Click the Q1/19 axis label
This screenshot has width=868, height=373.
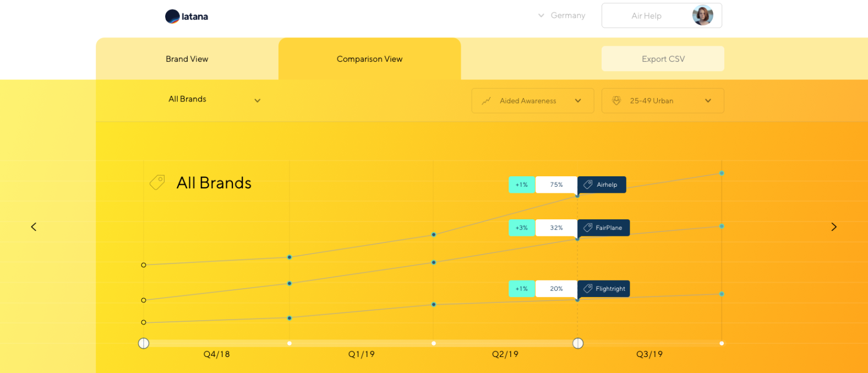coord(362,354)
